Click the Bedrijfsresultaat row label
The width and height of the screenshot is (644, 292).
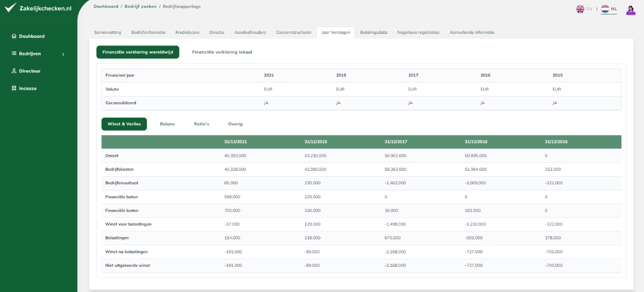122,183
